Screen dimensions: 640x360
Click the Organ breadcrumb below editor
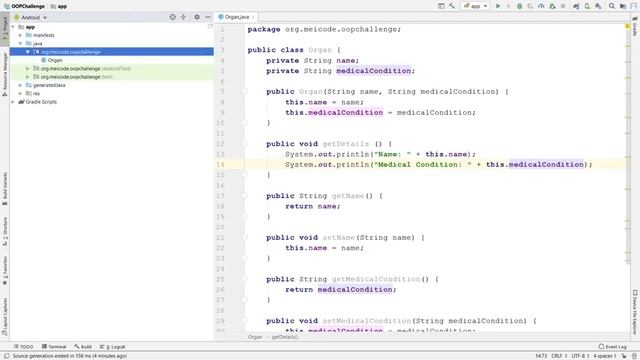pos(255,337)
